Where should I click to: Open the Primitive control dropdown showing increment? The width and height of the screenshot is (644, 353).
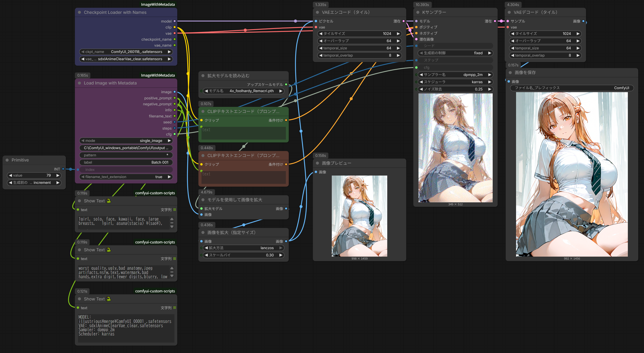coord(34,183)
